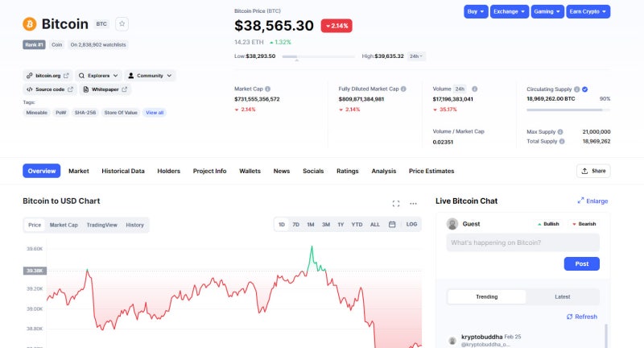Click the Share button
This screenshot has height=348, width=644.
coord(593,171)
